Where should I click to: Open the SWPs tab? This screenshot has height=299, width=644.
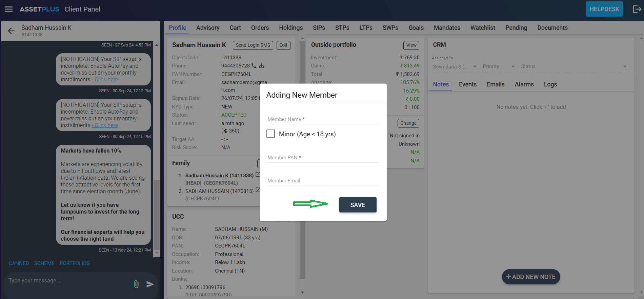(x=390, y=28)
